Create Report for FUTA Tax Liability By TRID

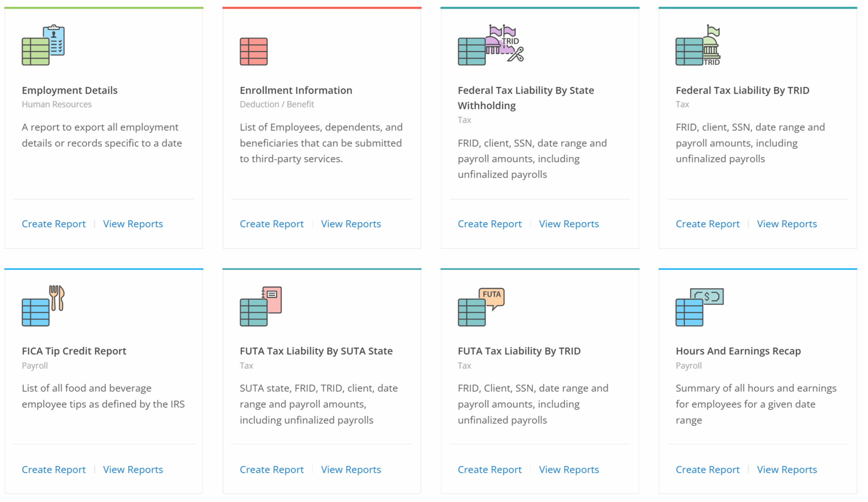click(490, 469)
